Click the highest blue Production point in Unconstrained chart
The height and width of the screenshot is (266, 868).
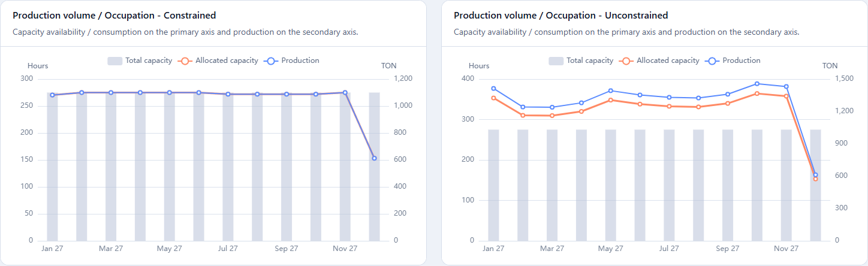point(757,84)
